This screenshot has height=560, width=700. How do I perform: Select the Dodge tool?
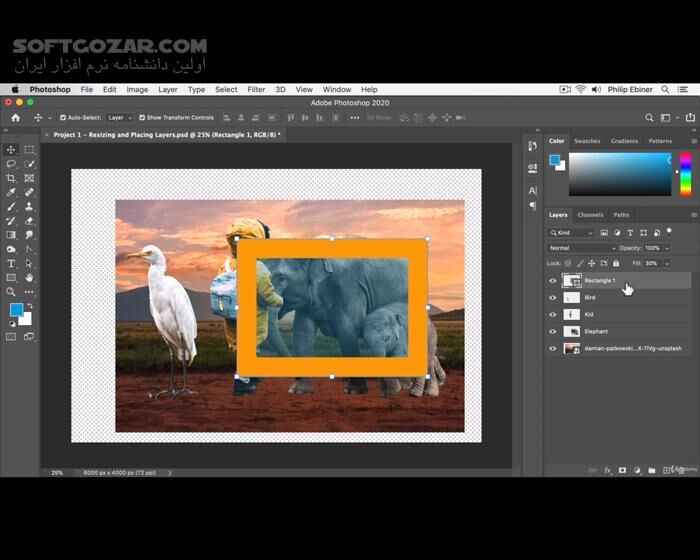coord(11,249)
